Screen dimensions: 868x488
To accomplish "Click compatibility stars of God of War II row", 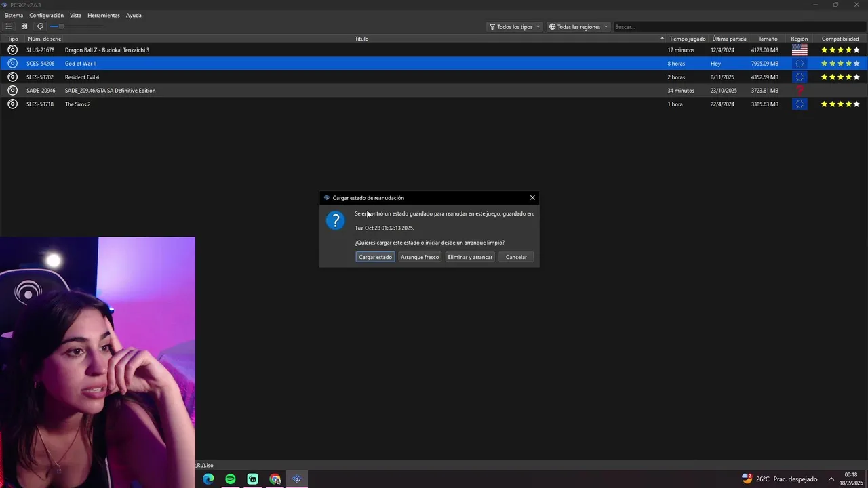I will point(840,64).
